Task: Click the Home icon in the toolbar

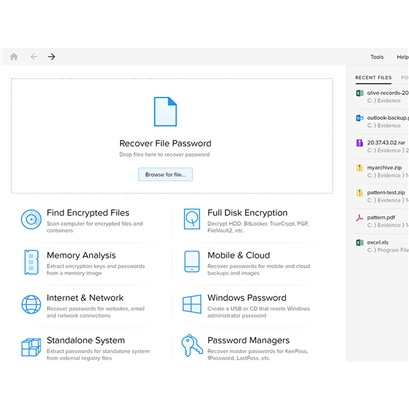Action: pyautogui.click(x=14, y=57)
